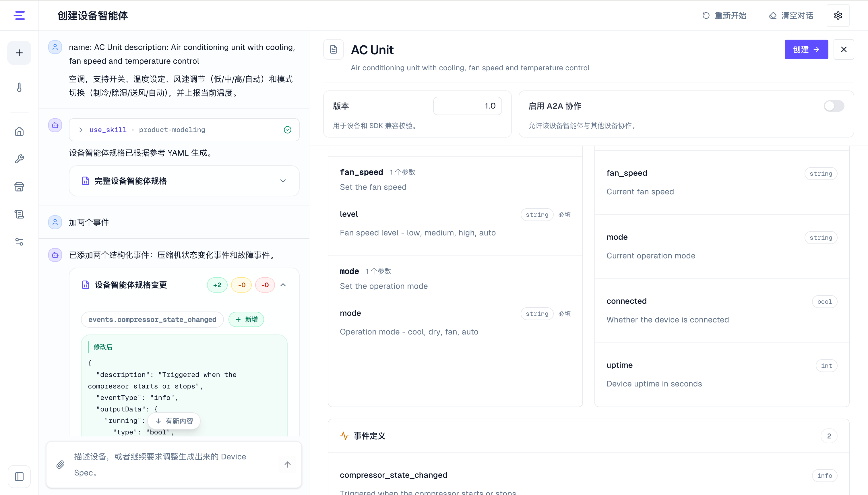Click the AC Unit heading
Screen dimensions: 868x495
[372, 50]
